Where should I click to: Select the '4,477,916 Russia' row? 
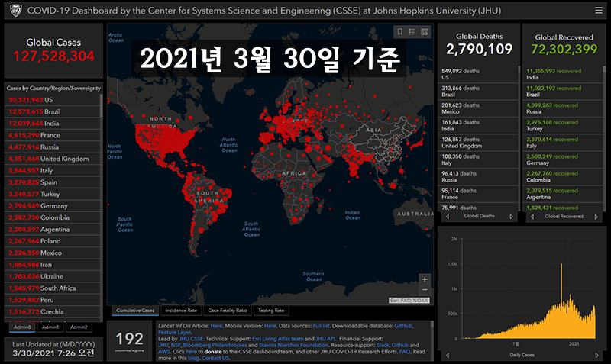point(53,147)
